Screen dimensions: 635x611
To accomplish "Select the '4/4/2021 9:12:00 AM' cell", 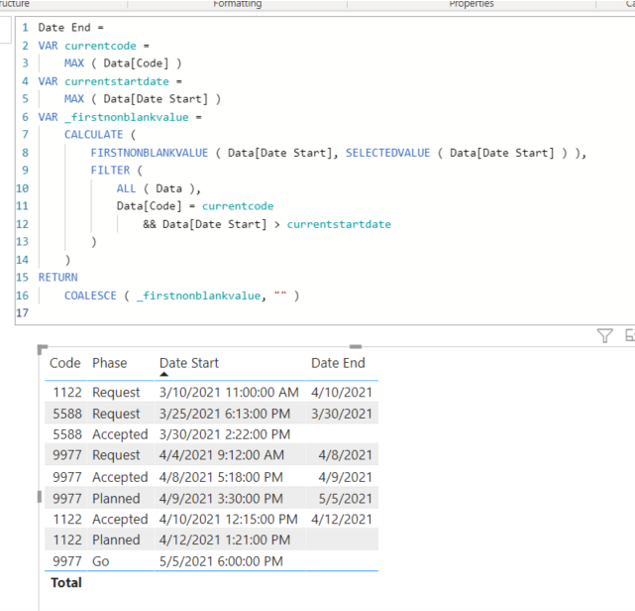I will coord(222,455).
